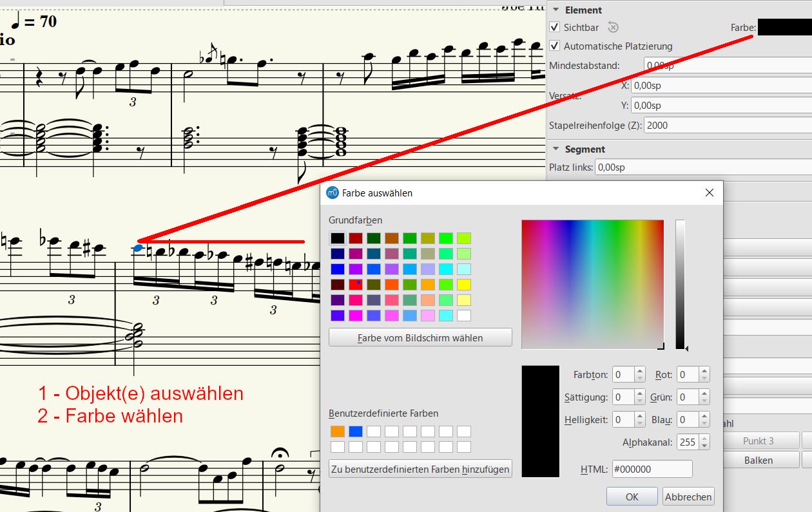Select the lavender swatch in Grundfarben
Image resolution: width=812 pixels, height=512 pixels.
point(428,269)
